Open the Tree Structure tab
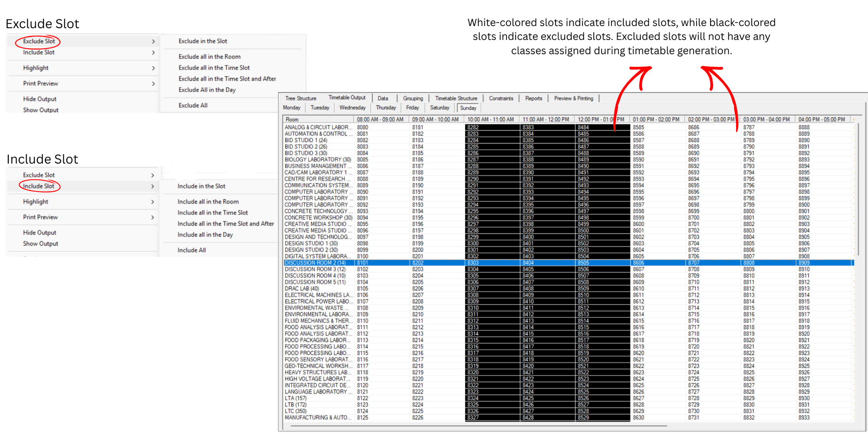This screenshot has width=868, height=434. tap(301, 99)
